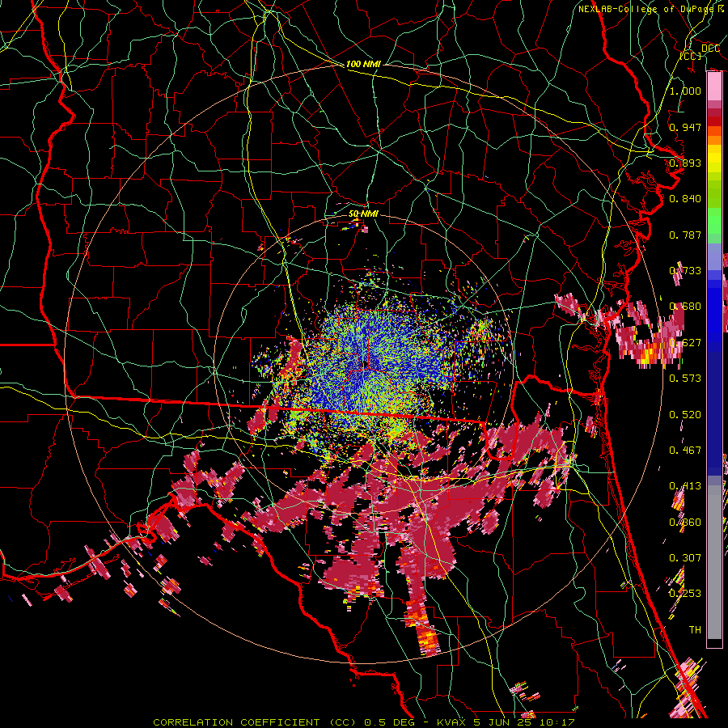Screen dimensions: 728x728
Task: Click the 0.627 scale value
Action: pos(685,343)
